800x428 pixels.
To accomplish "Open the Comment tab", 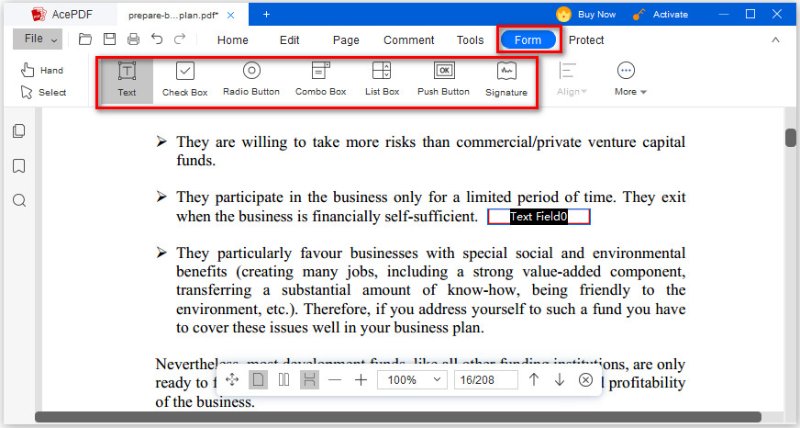I will [409, 40].
